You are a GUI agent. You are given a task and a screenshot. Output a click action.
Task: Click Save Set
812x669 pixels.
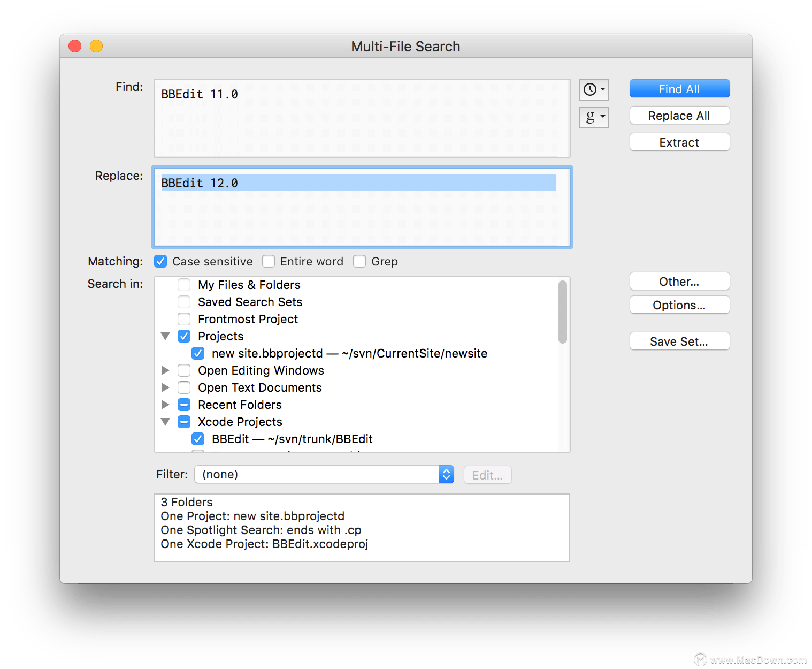679,341
